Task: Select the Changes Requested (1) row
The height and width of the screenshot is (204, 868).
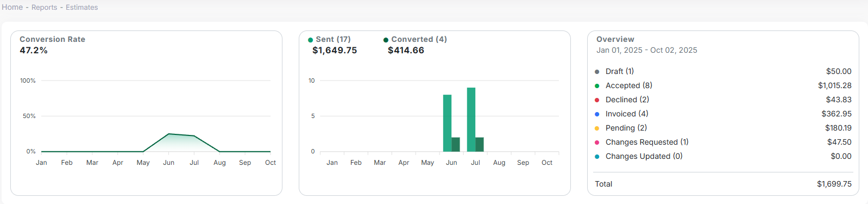Action: point(723,142)
